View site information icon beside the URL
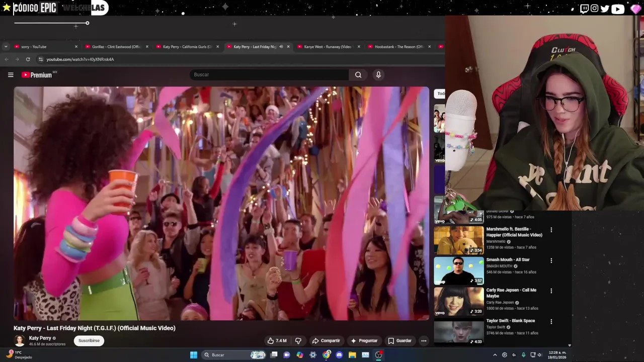 (41, 59)
